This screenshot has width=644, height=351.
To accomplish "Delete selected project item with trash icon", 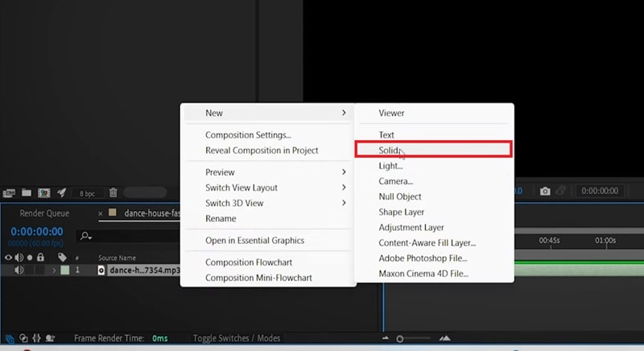I will click(x=114, y=192).
